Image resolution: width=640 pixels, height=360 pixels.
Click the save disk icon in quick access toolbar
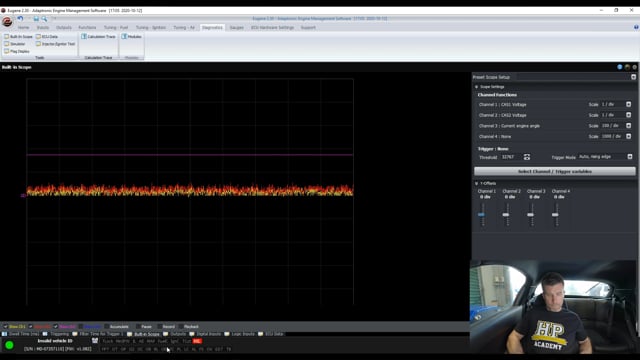(x=36, y=18)
